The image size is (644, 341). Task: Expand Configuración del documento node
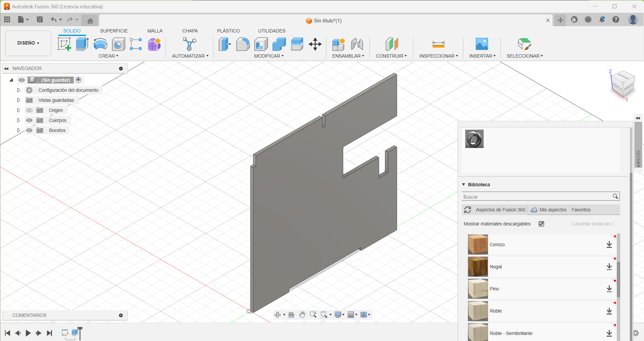(x=19, y=90)
